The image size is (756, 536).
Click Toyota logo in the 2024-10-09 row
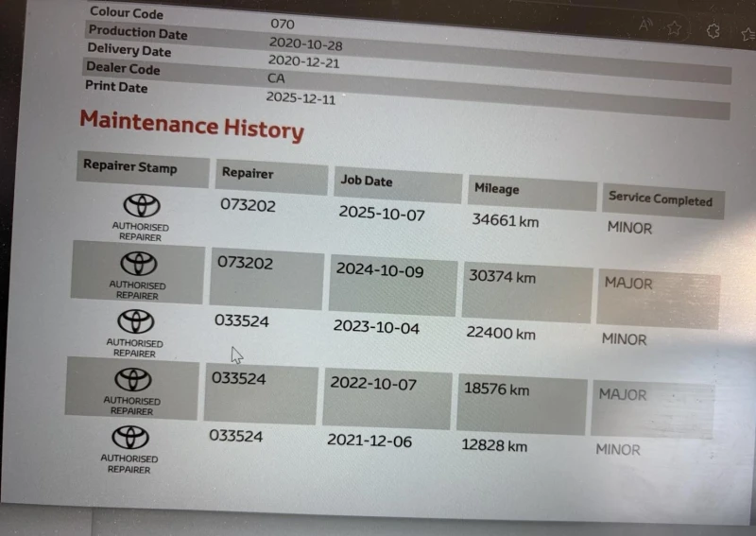138,264
